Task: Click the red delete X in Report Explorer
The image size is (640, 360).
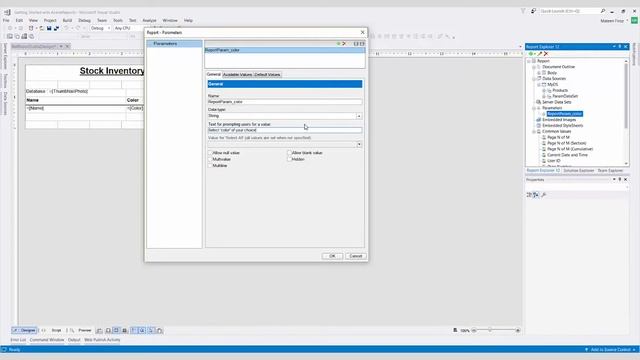Action: point(546,54)
